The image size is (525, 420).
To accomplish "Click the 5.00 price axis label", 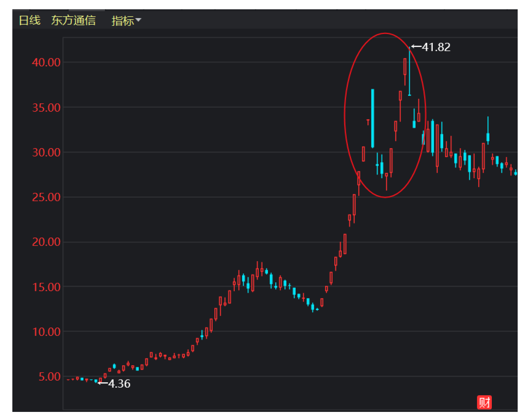I will coord(49,376).
